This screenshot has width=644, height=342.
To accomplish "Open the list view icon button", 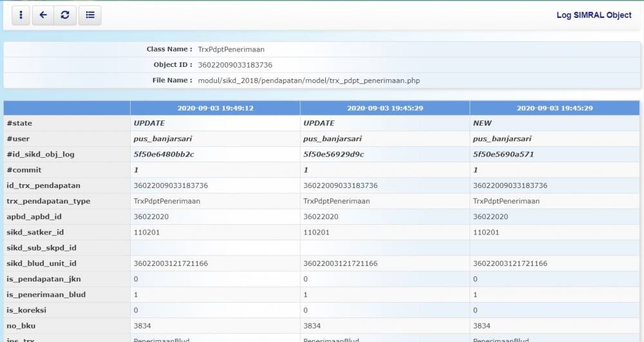I will 90,15.
